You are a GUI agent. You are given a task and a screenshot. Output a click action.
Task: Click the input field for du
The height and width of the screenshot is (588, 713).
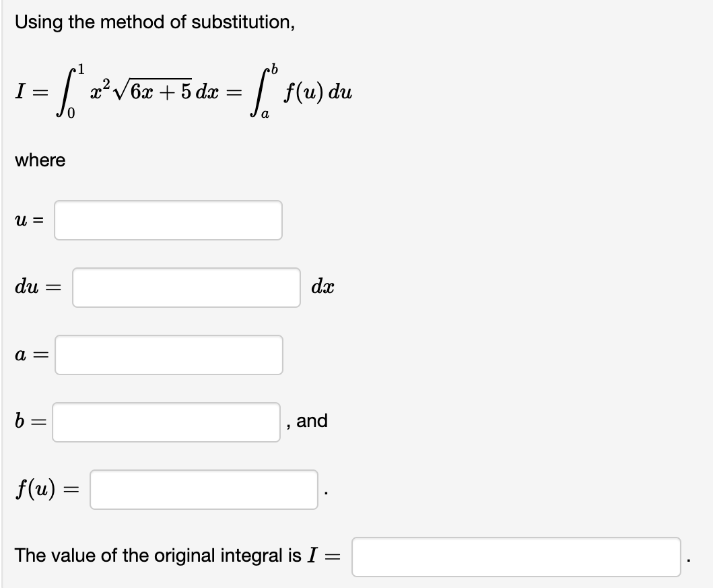[x=186, y=287]
